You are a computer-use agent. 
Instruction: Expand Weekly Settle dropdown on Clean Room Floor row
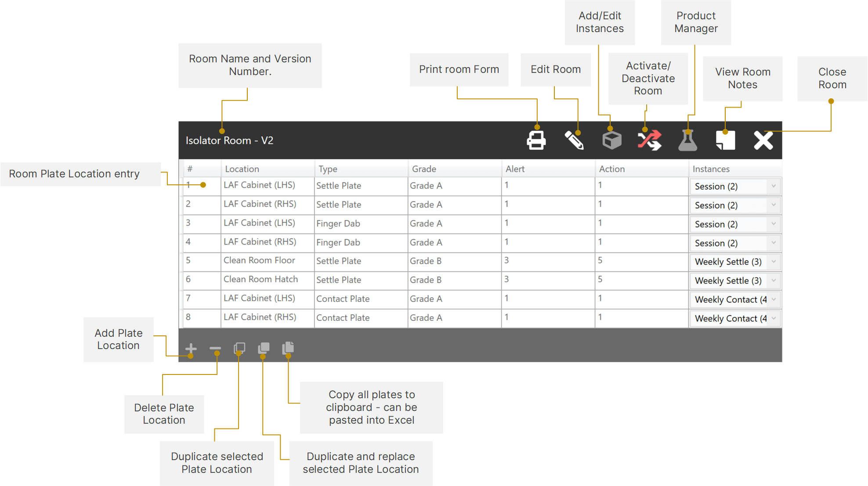click(773, 262)
